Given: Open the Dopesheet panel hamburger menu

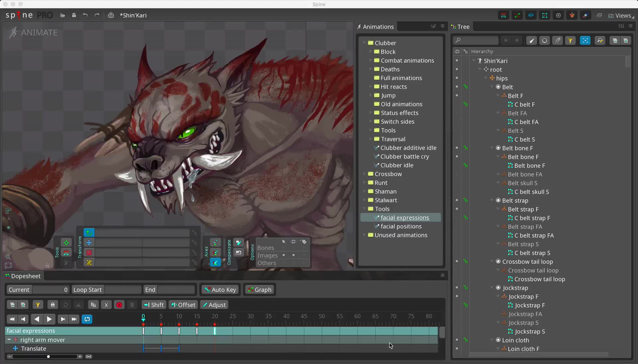Looking at the screenshot, I should pos(443,275).
